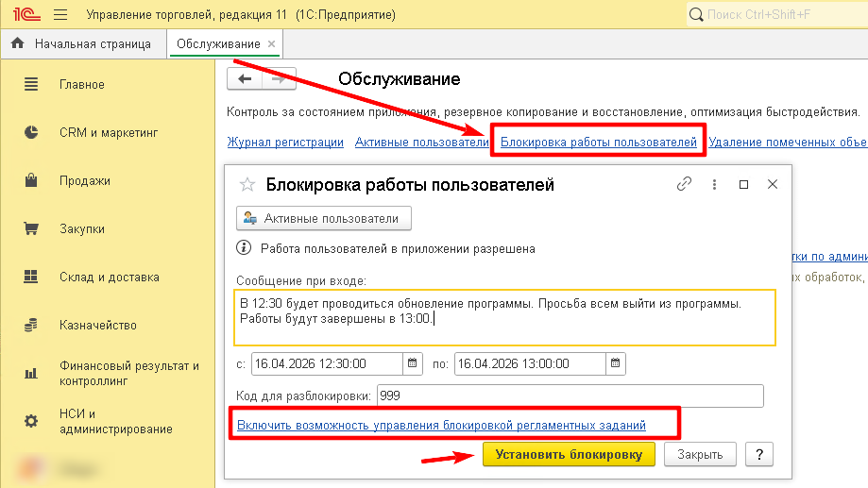Image resolution: width=868 pixels, height=488 pixels.
Task: Click the home icon on start tab
Action: pyautogui.click(x=18, y=43)
